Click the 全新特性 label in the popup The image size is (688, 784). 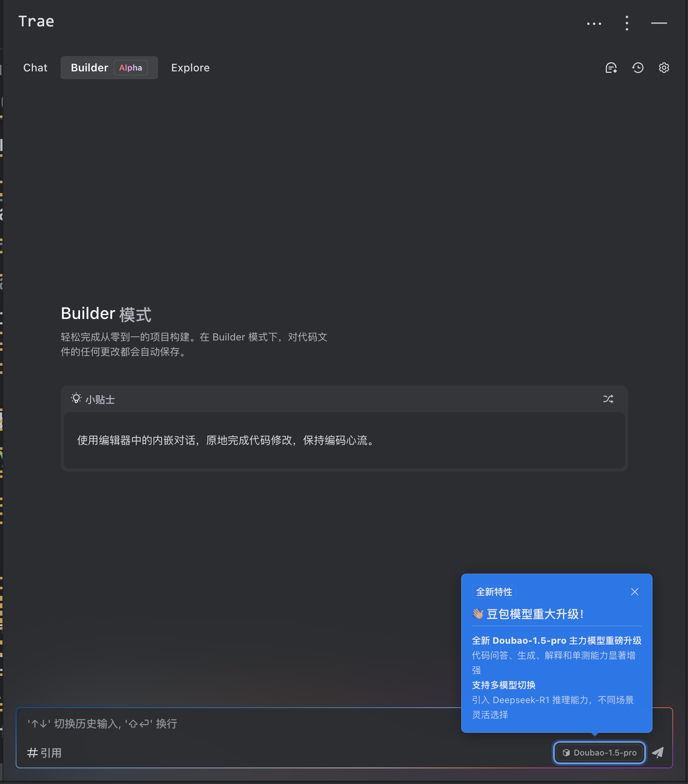coord(494,592)
